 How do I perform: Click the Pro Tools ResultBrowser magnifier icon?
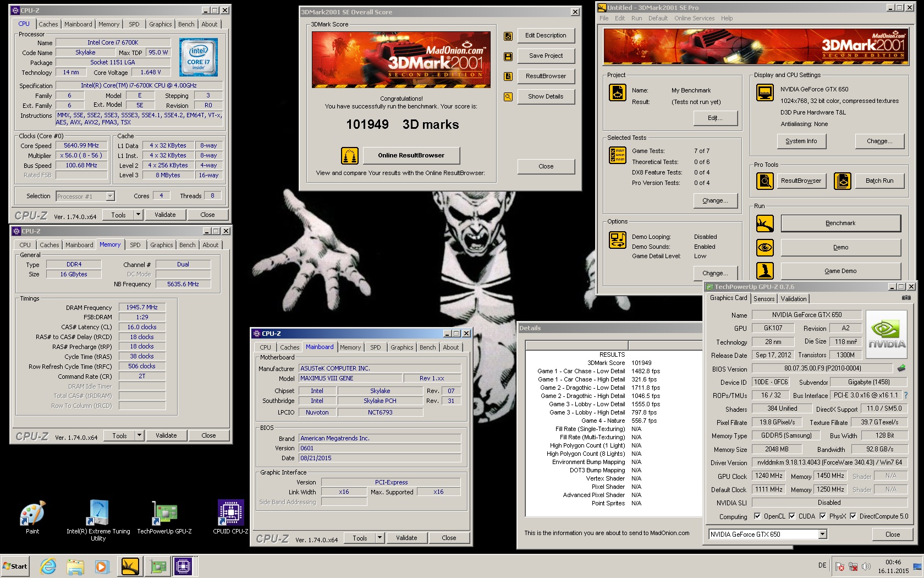[765, 181]
